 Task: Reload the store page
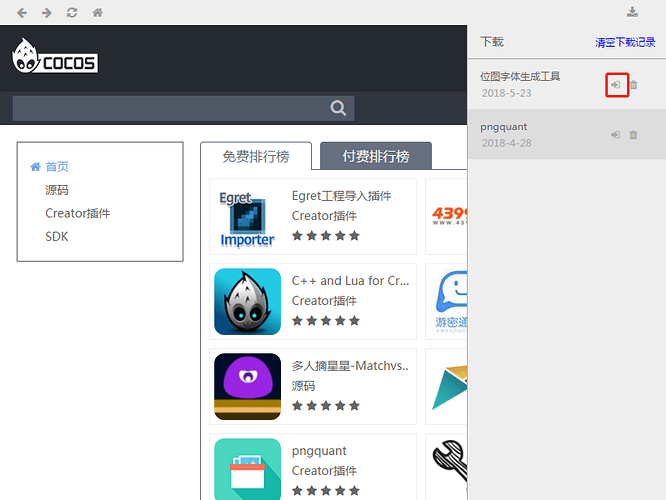[72, 13]
